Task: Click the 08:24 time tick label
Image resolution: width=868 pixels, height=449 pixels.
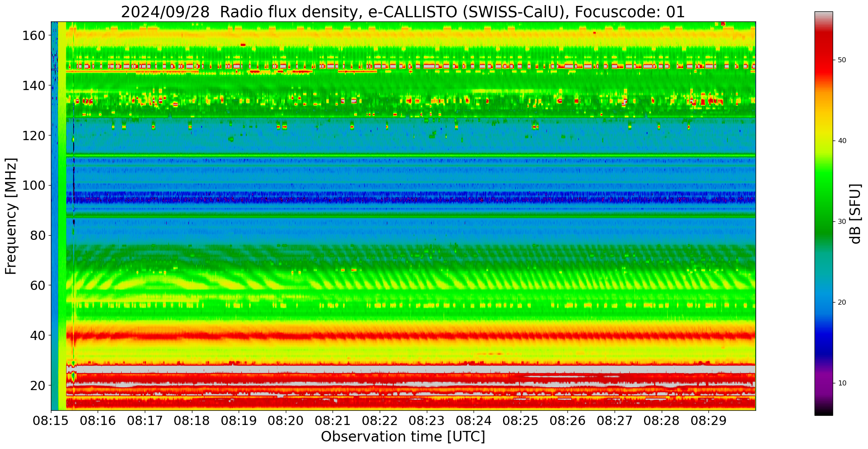Action: point(474,421)
